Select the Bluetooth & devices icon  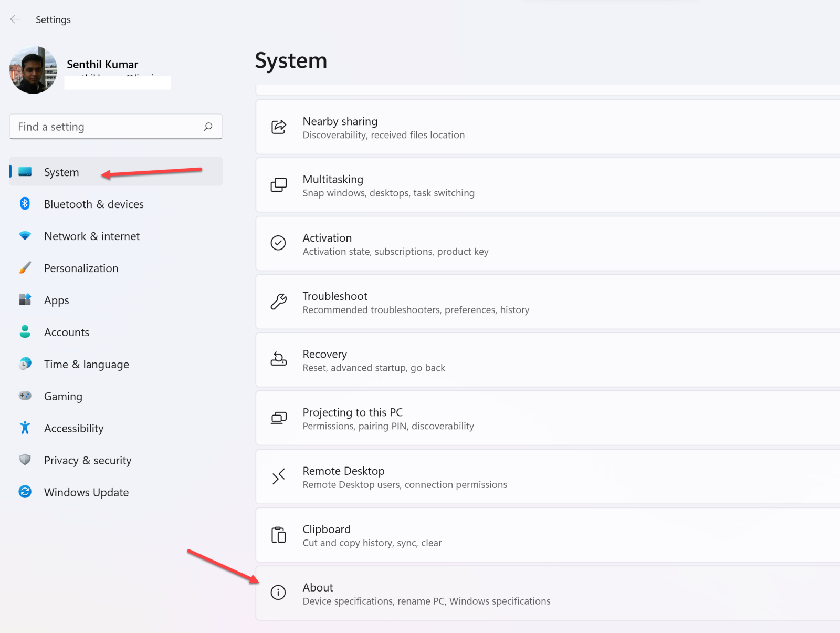click(x=25, y=204)
